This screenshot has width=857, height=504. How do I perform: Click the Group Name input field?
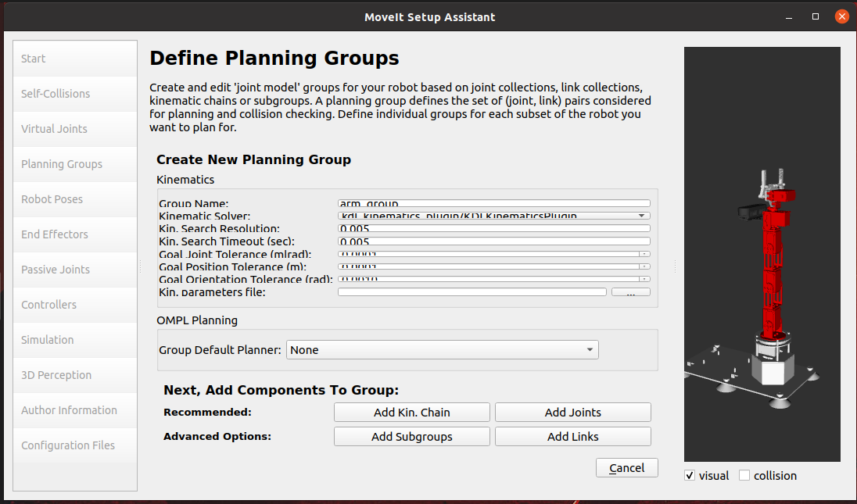pos(494,203)
